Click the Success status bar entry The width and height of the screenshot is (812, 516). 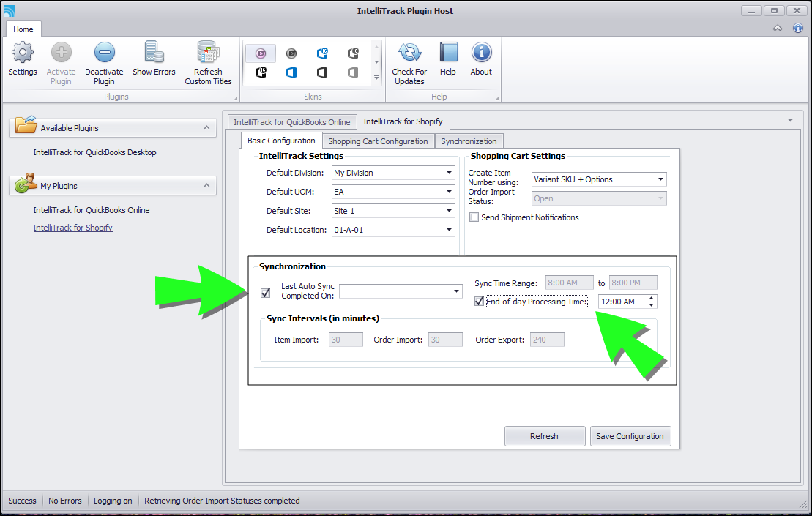tap(22, 501)
